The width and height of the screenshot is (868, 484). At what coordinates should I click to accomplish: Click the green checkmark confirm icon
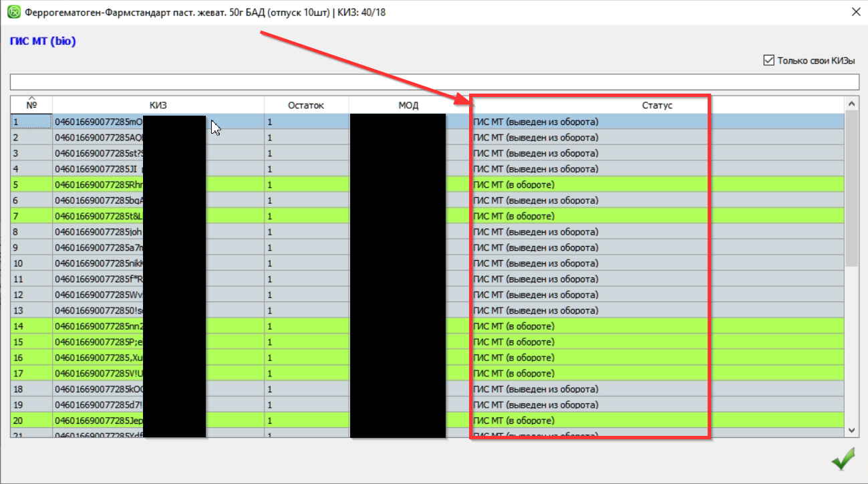pyautogui.click(x=843, y=461)
